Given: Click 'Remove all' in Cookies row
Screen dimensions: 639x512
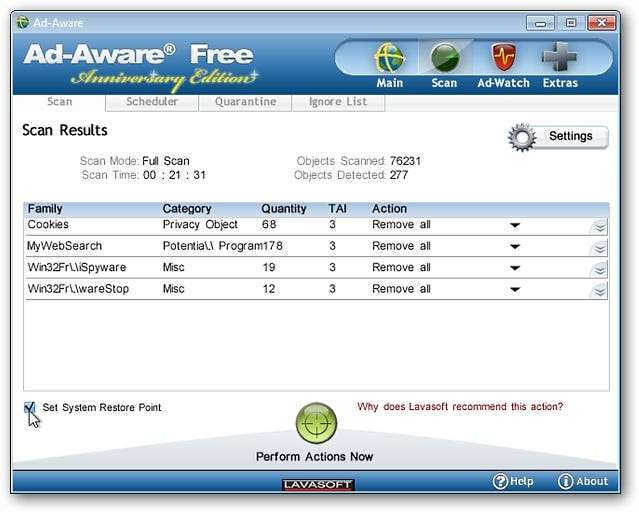Looking at the screenshot, I should 401,225.
